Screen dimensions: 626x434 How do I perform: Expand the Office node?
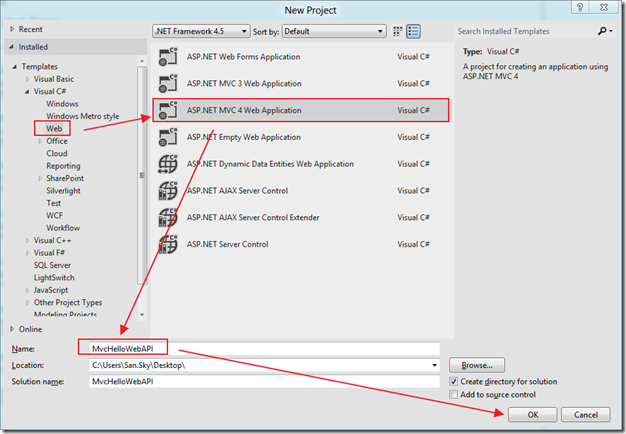pos(40,141)
